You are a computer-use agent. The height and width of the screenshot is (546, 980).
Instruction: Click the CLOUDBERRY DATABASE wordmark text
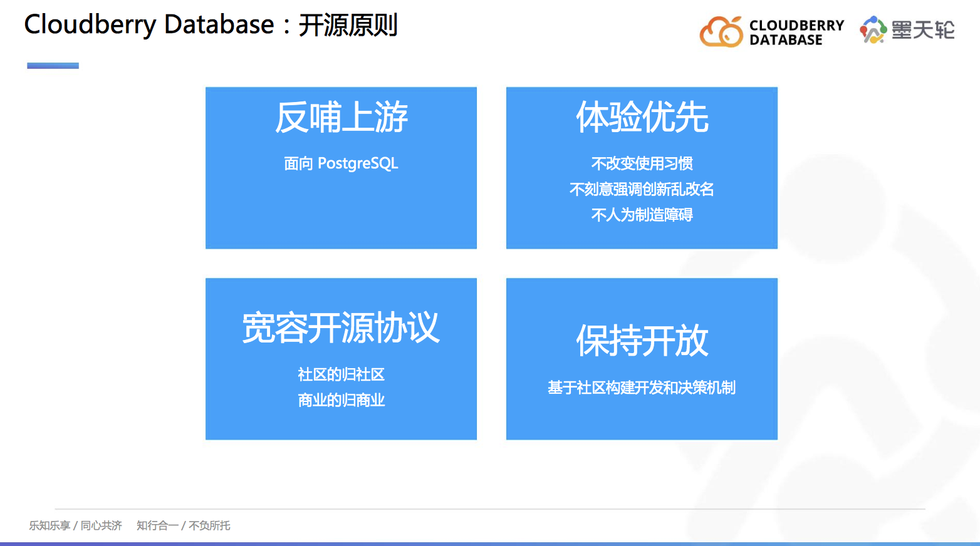796,33
